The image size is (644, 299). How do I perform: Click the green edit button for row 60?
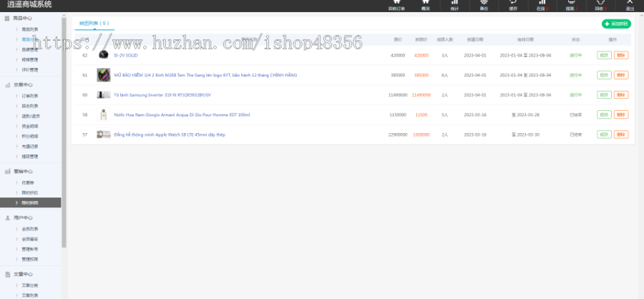pos(604,95)
